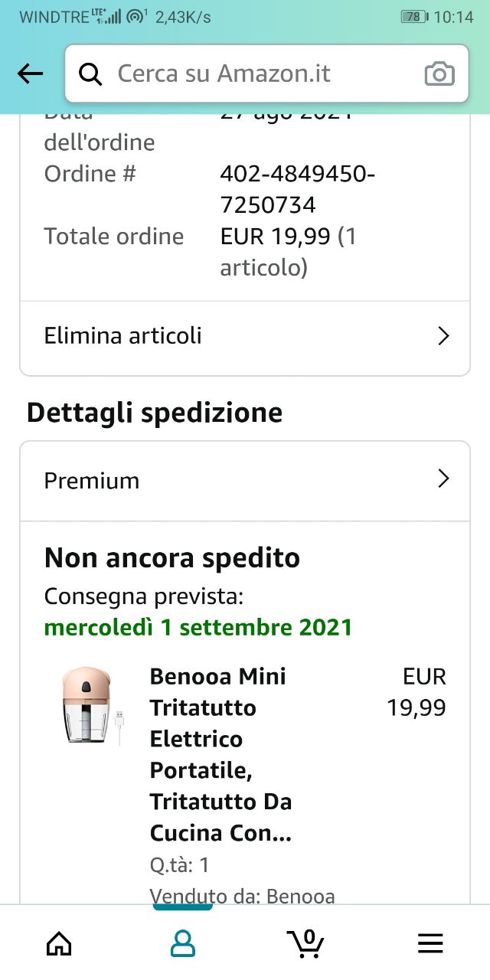490x980 pixels.
Task: Tap the search magnifier icon
Action: point(90,73)
